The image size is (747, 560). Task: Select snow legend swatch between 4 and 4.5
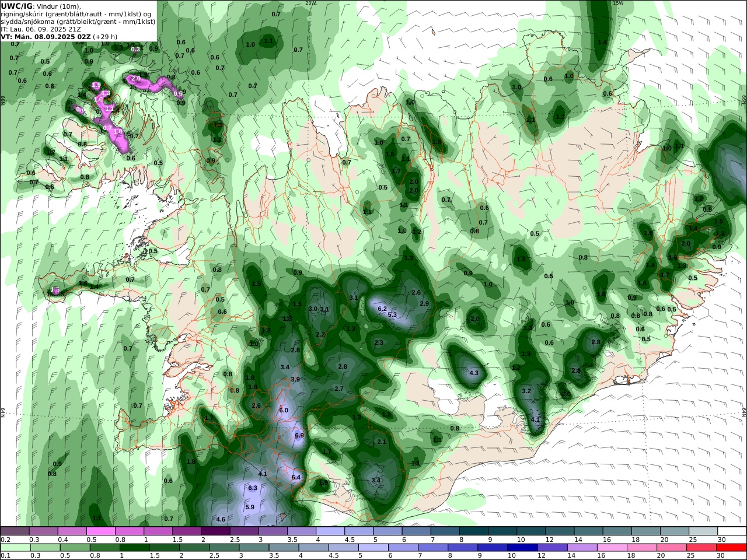(330, 531)
